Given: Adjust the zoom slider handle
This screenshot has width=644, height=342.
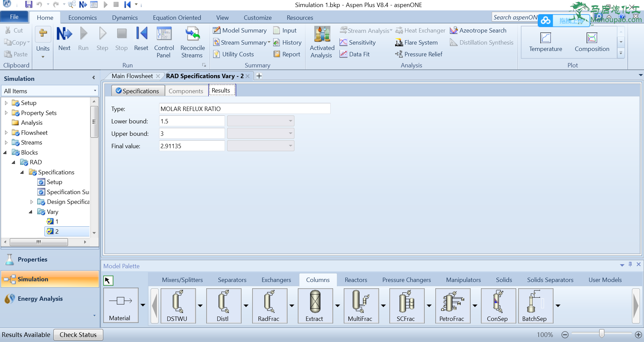Looking at the screenshot, I should pos(602,333).
